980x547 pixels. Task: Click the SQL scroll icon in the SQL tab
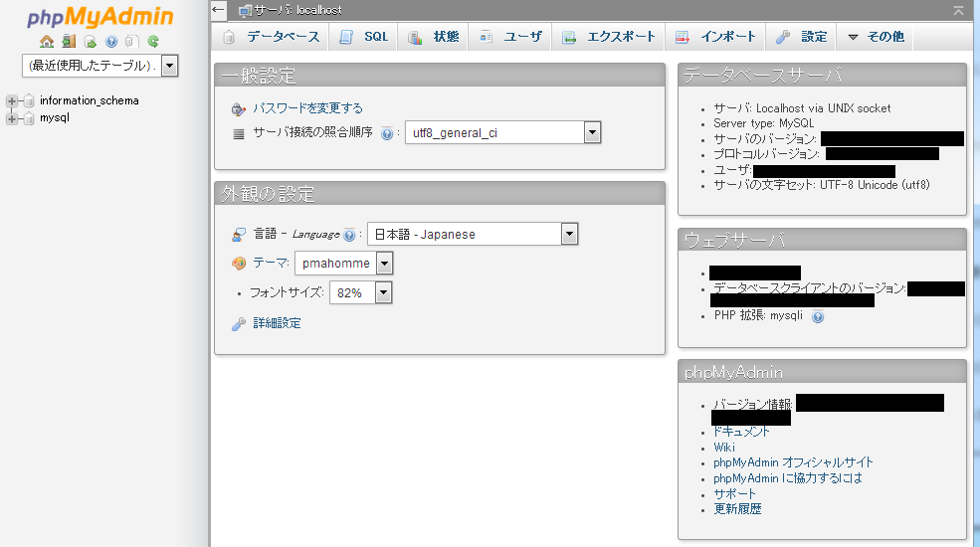click(346, 38)
